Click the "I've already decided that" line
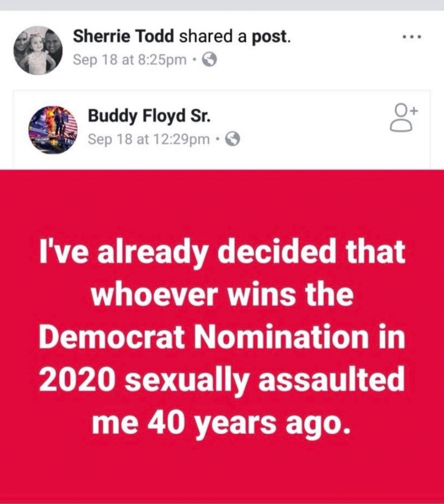Image resolution: width=444 pixels, height=504 pixels. point(222,252)
